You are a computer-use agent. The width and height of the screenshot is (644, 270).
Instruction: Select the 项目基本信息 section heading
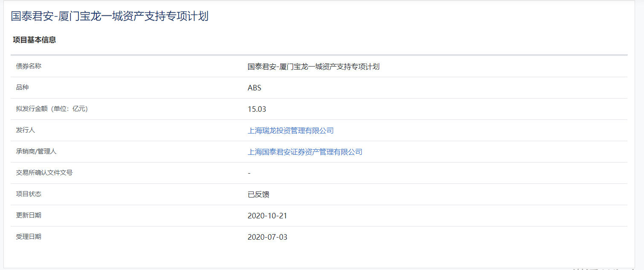point(35,40)
